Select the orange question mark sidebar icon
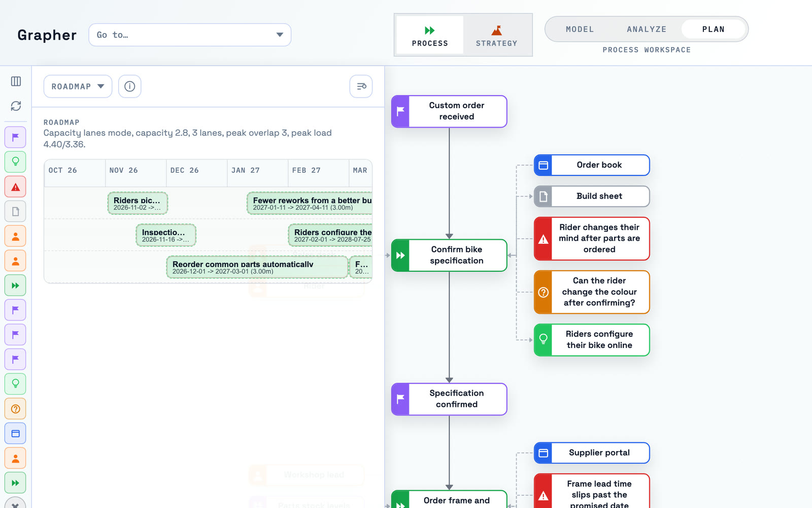The width and height of the screenshot is (812, 508). coord(16,409)
